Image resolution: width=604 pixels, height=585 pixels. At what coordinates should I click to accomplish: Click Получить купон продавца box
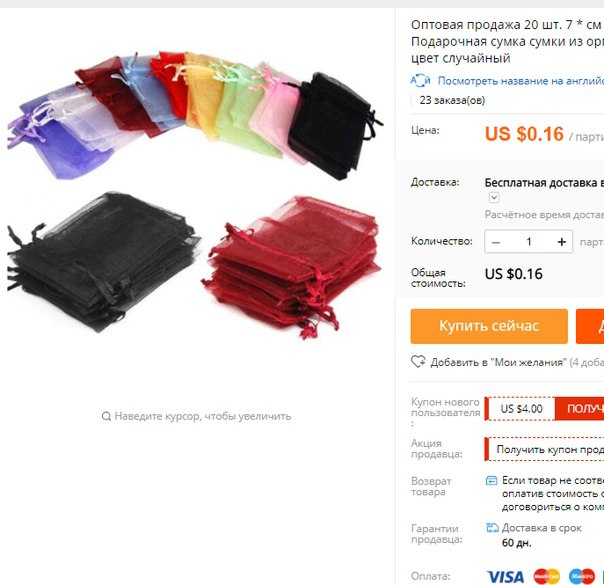544,449
